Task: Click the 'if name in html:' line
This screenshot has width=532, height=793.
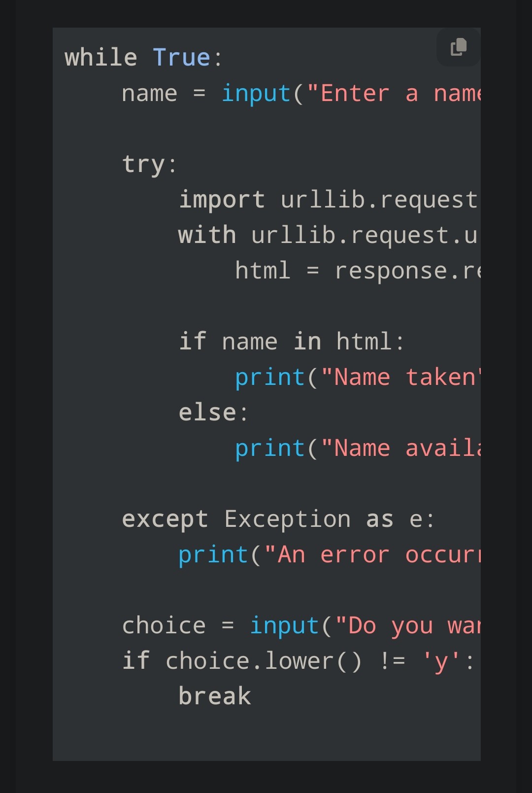Action: click(x=292, y=342)
